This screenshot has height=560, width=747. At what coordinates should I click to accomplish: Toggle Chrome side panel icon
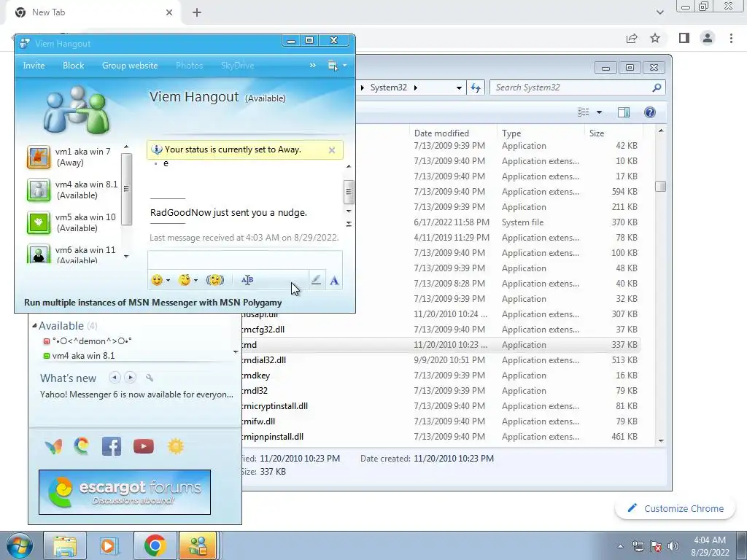(684, 38)
